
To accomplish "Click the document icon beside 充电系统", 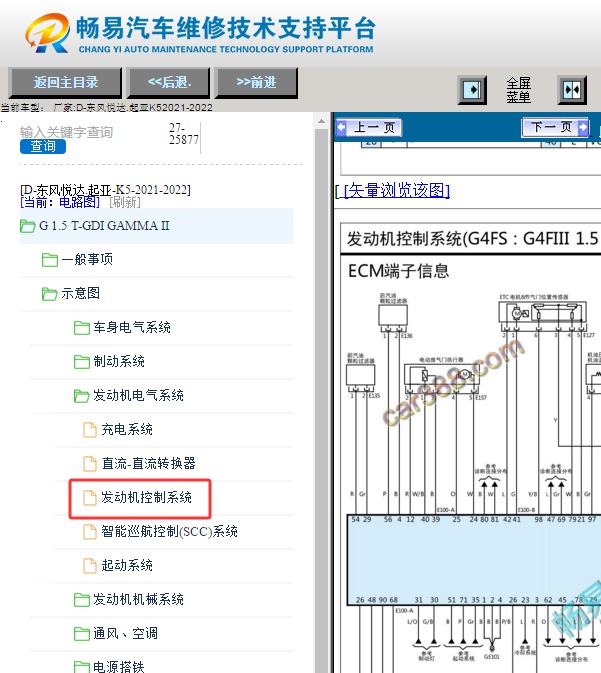I will [89, 430].
